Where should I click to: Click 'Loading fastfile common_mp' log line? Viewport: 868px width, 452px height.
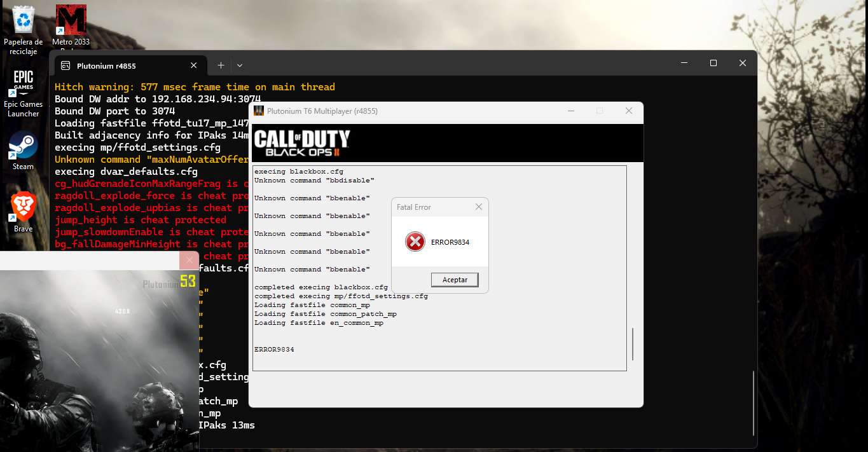pos(312,305)
